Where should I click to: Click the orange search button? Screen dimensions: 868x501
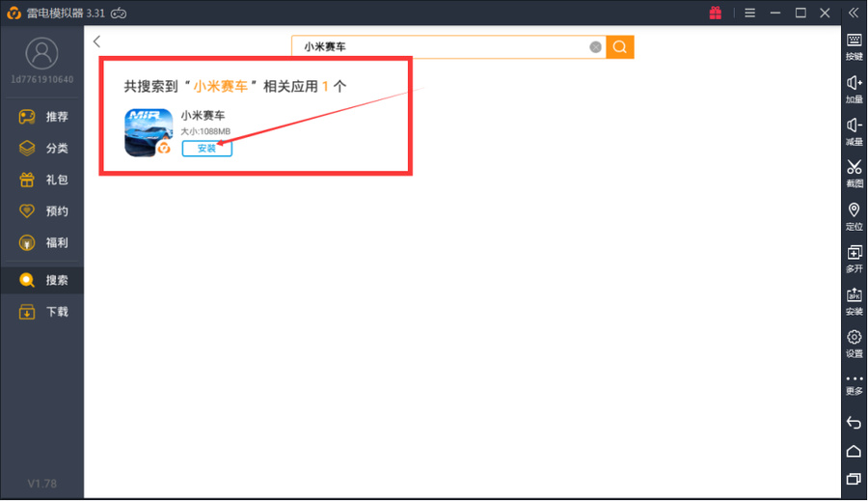[x=620, y=46]
